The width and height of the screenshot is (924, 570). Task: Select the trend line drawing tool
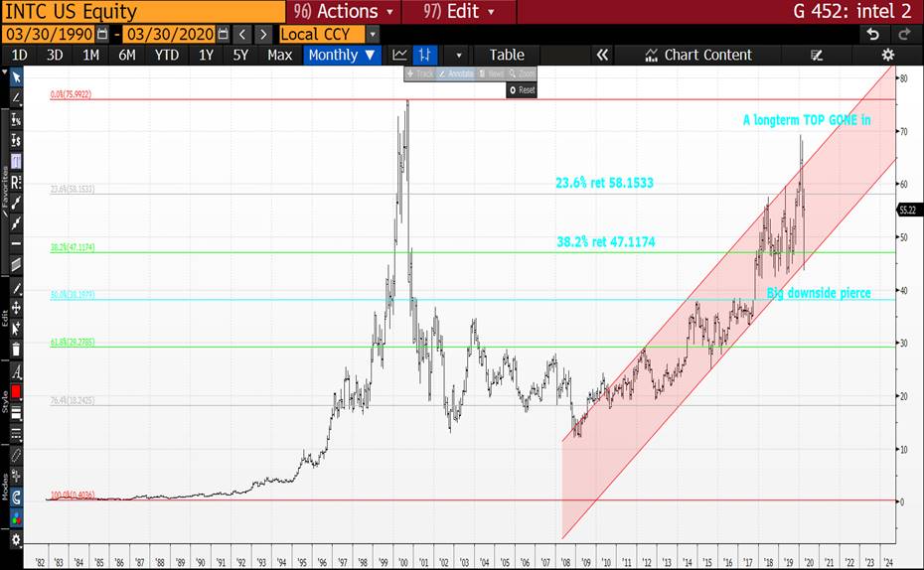[16, 97]
